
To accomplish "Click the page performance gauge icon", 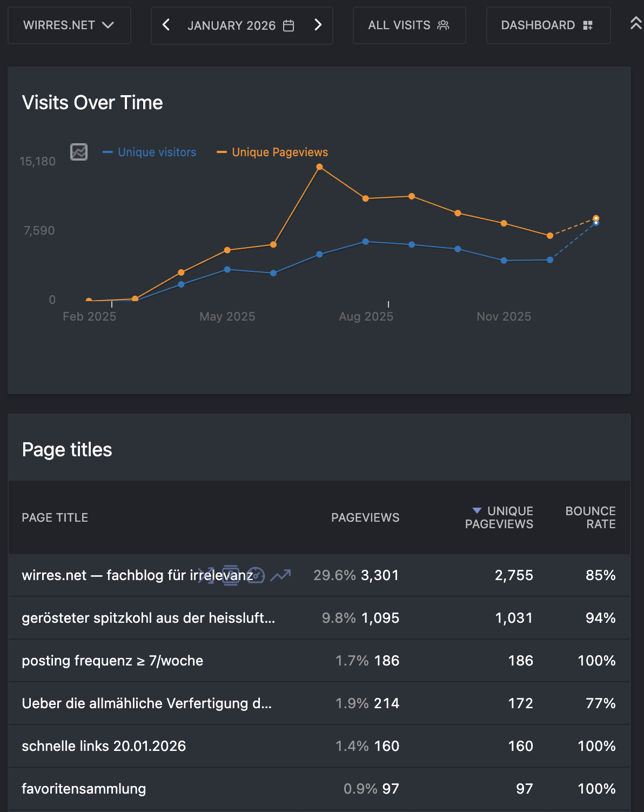I will pyautogui.click(x=256, y=575).
